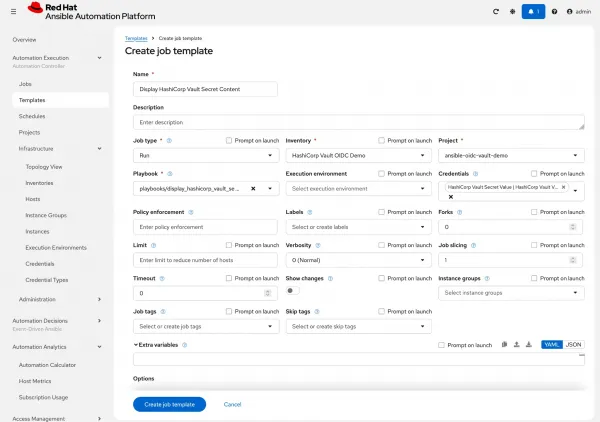Enable Prompt on launch for Execution environment
This screenshot has height=422, width=600.
(382, 174)
